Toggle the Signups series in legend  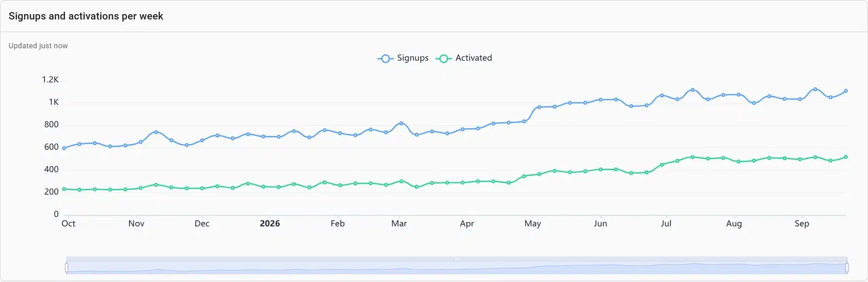coord(403,58)
